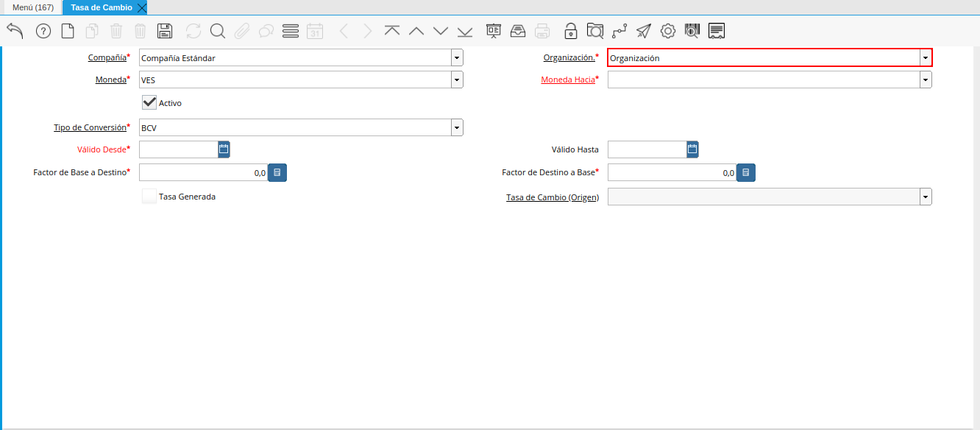This screenshot has width=980, height=430.
Task: Go to the parent record with the left chevron
Action: pyautogui.click(x=344, y=31)
